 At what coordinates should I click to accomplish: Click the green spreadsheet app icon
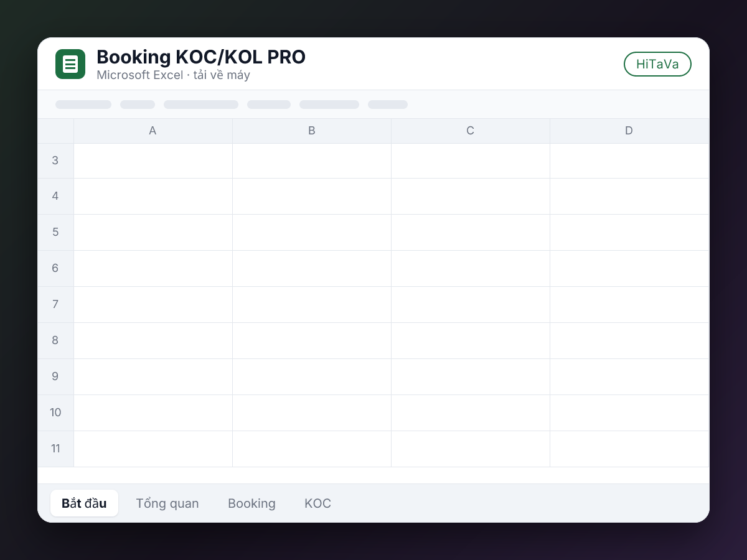click(x=70, y=64)
